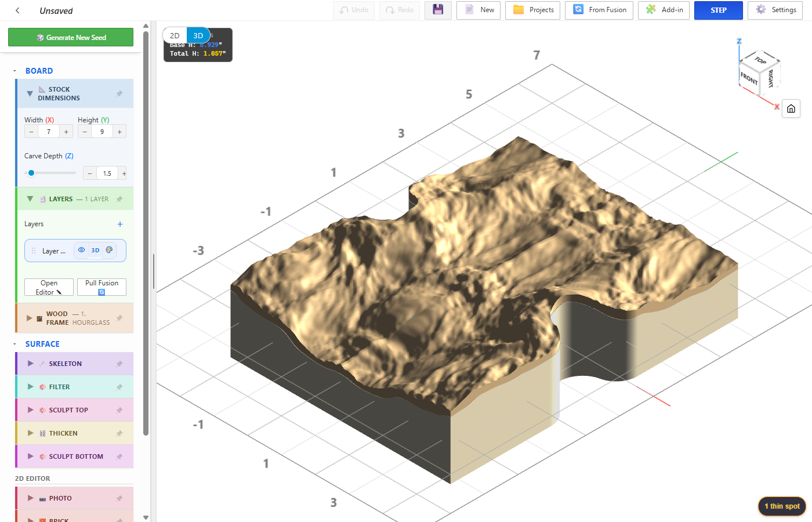812x522 pixels.
Task: Click Generate New Seed button
Action: point(71,37)
